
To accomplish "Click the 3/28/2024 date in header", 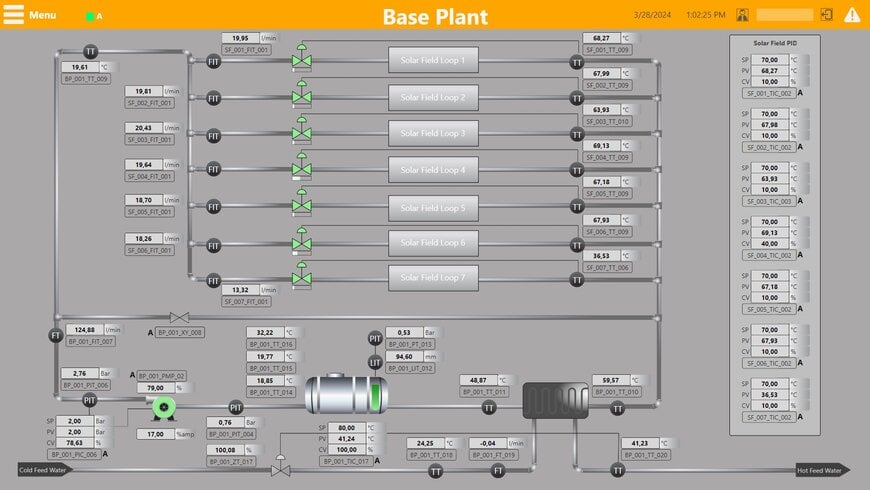I will [x=652, y=15].
